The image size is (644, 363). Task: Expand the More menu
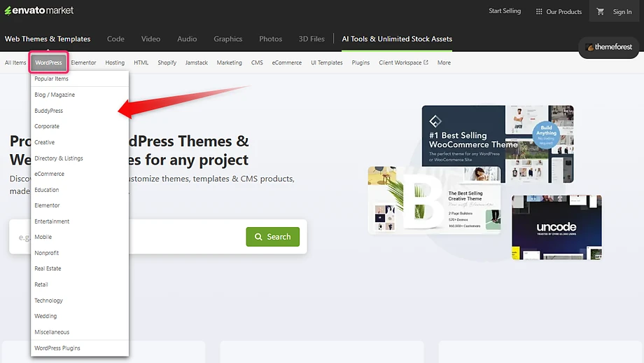[x=444, y=62]
